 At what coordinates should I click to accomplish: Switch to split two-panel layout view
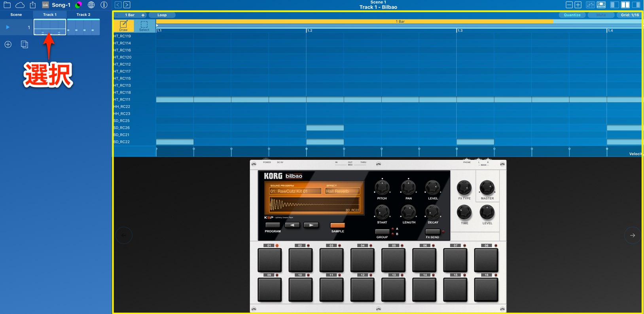[625, 5]
